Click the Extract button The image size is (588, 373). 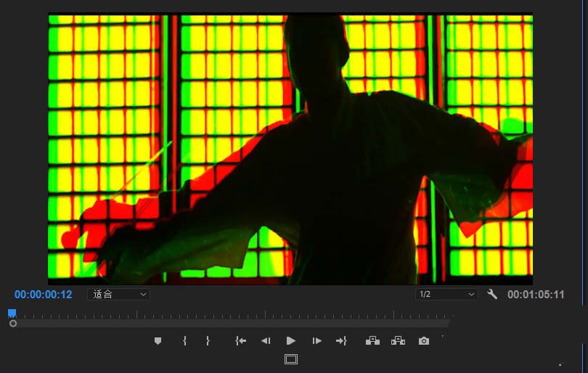click(x=399, y=341)
